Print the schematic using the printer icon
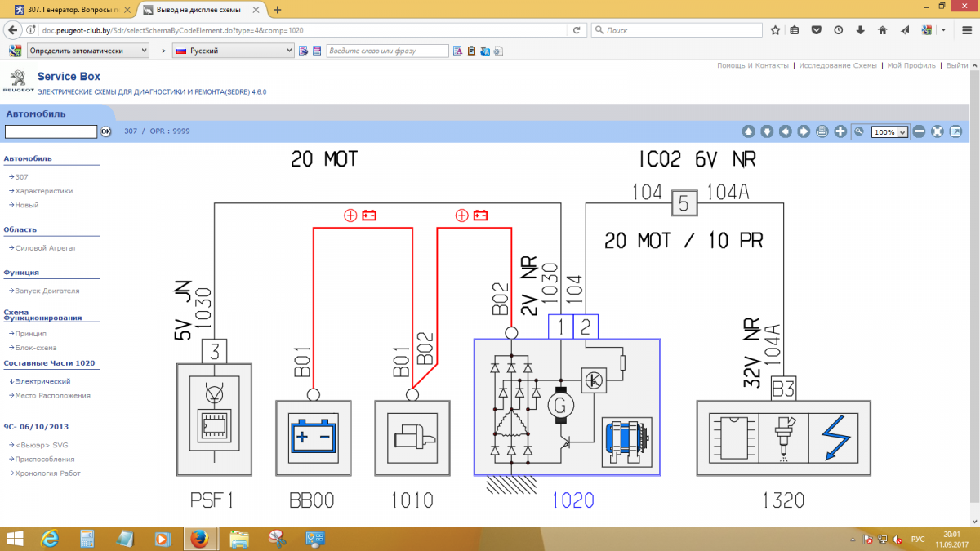Image resolution: width=980 pixels, height=551 pixels. coord(822,131)
